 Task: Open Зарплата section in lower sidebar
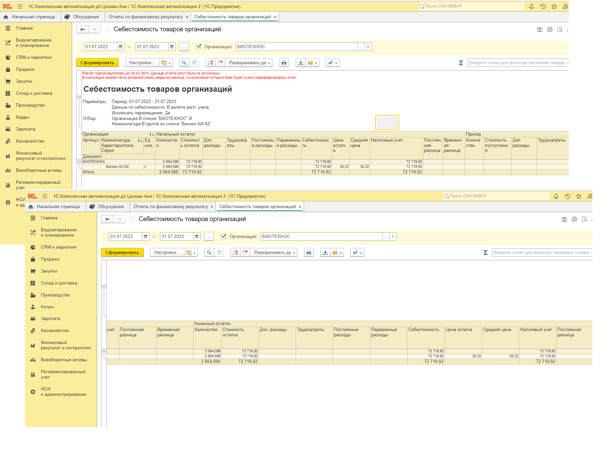[x=51, y=319]
